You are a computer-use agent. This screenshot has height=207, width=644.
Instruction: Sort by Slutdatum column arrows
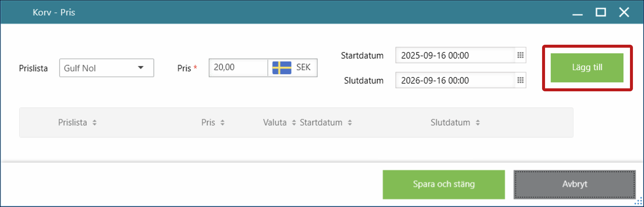(x=477, y=123)
